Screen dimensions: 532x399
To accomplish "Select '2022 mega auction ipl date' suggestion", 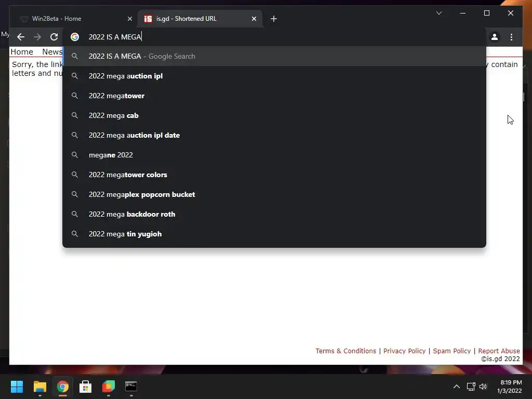I will (274, 135).
